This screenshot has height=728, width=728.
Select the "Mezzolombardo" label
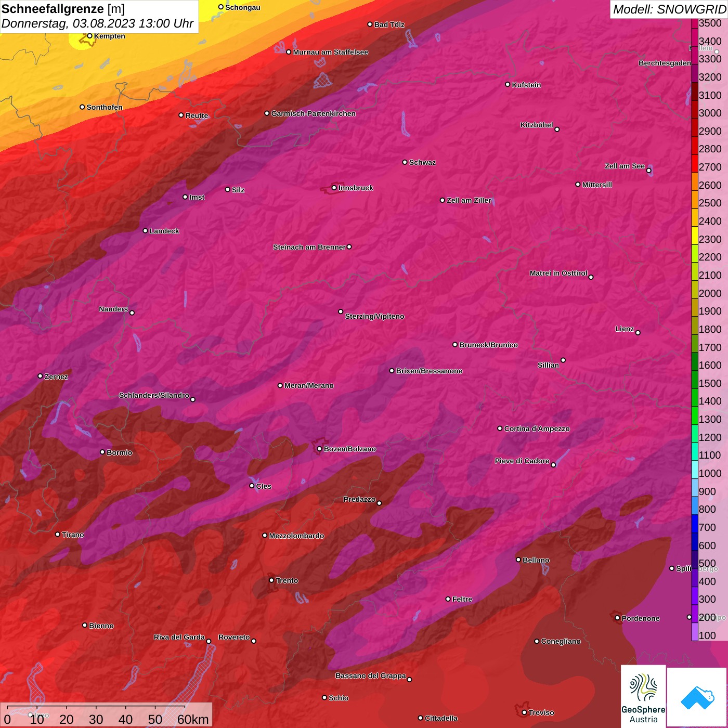296,536
